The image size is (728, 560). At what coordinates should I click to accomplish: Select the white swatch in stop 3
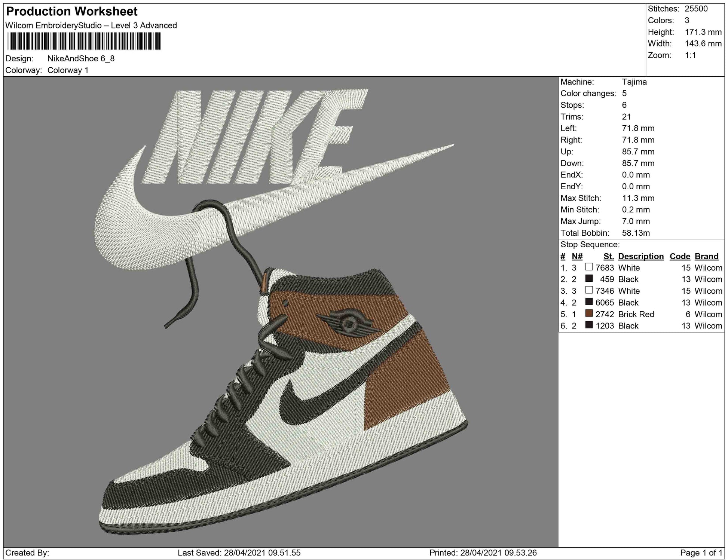coord(589,290)
